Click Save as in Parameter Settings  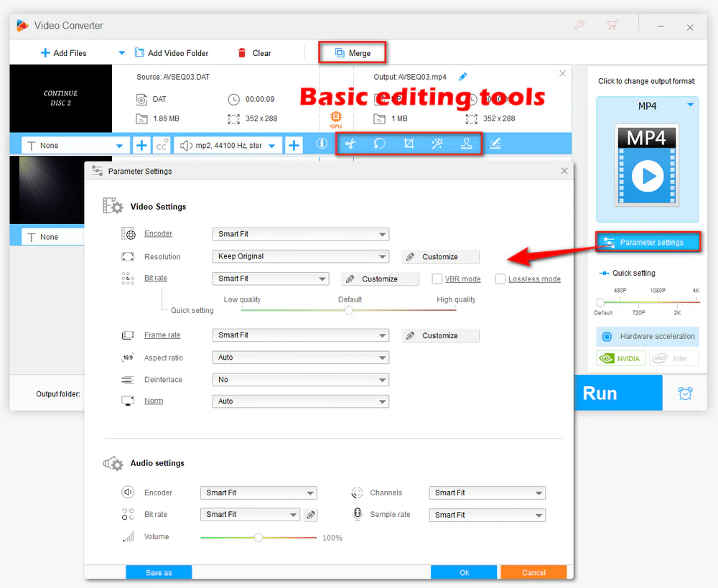159,572
